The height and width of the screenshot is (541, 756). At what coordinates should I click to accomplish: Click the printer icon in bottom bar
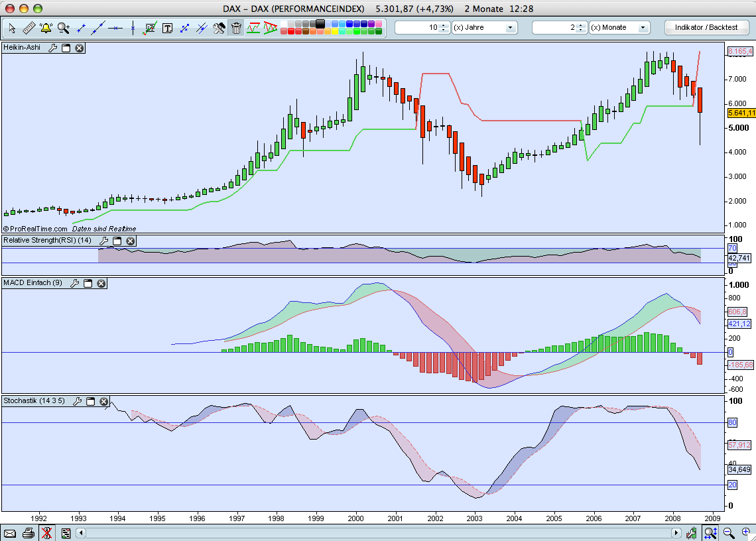28,533
